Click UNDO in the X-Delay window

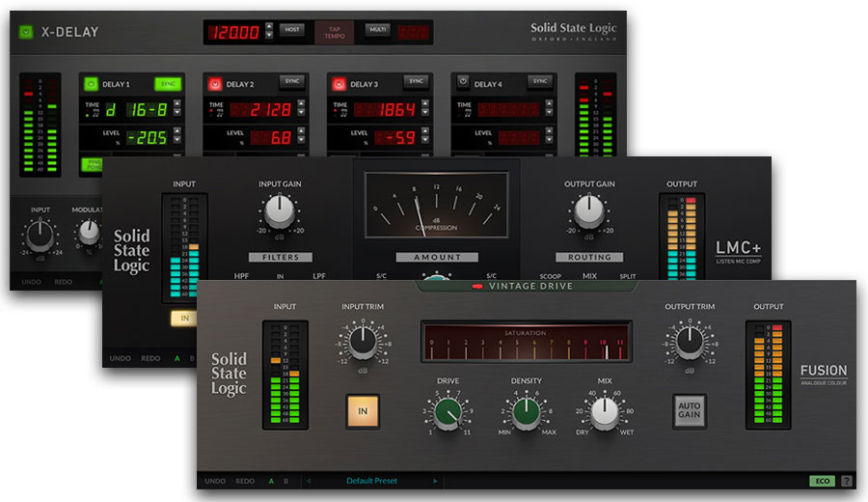click(x=32, y=282)
